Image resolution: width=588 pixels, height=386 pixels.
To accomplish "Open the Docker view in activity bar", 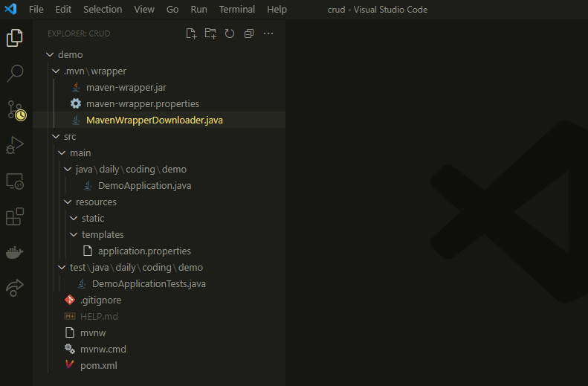I will point(15,252).
